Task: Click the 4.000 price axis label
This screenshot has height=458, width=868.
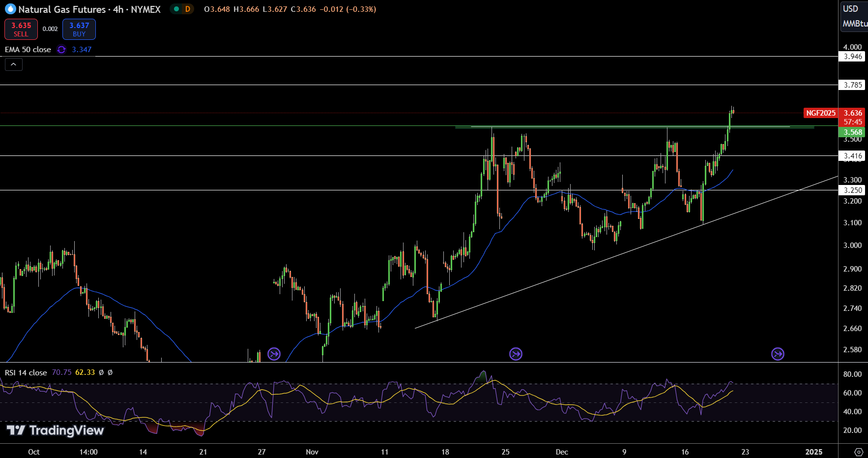Action: coord(852,47)
